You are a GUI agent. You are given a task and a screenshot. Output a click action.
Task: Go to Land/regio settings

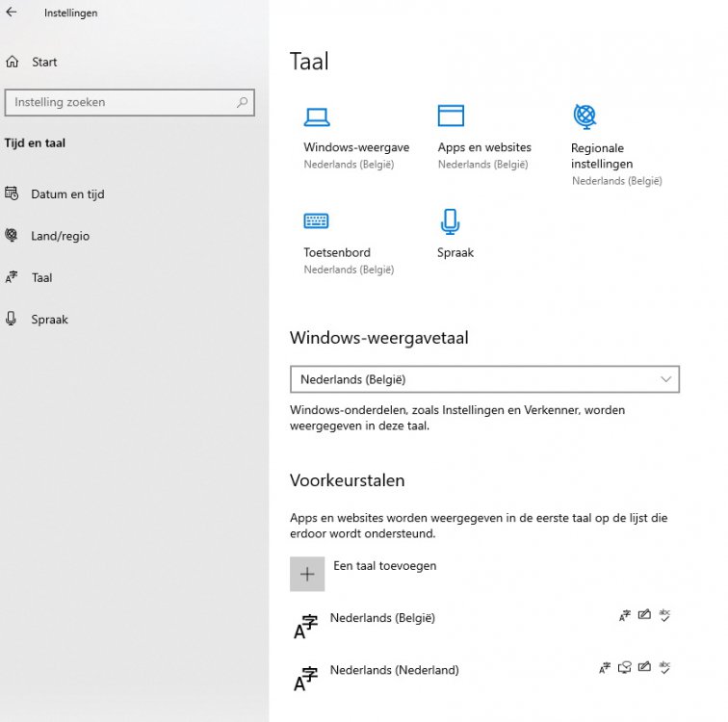coord(61,236)
